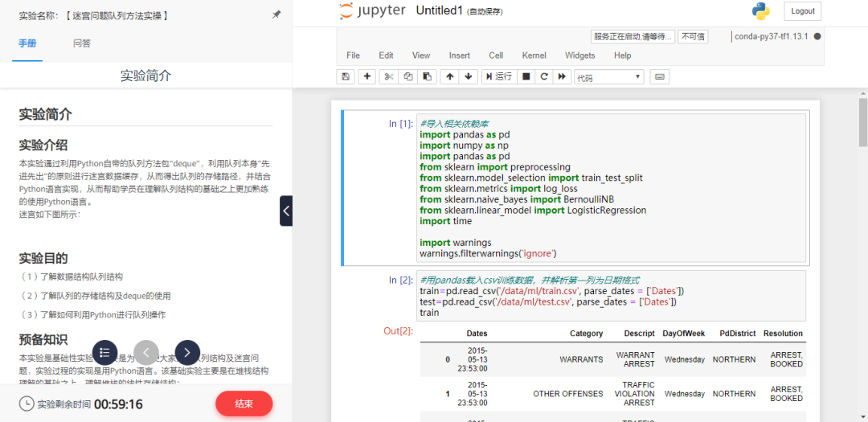The height and width of the screenshot is (422, 868).
Task: Collapse the left manual panel
Action: 286,211
